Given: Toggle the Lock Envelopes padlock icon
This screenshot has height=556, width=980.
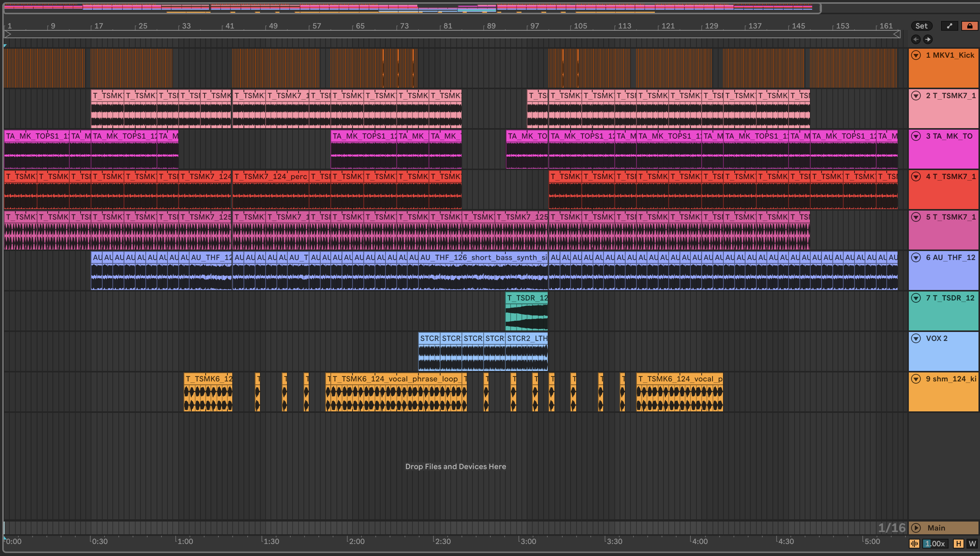Looking at the screenshot, I should point(969,26).
